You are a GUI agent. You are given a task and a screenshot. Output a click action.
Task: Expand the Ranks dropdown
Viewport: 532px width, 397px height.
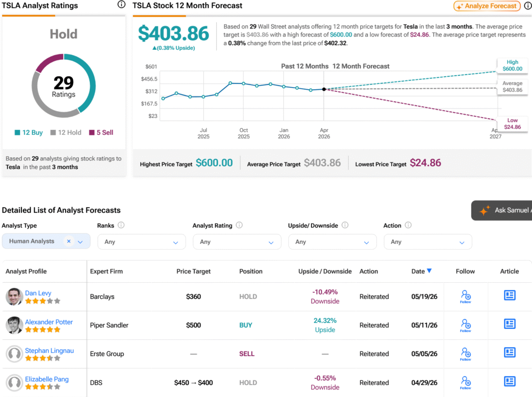(141, 242)
